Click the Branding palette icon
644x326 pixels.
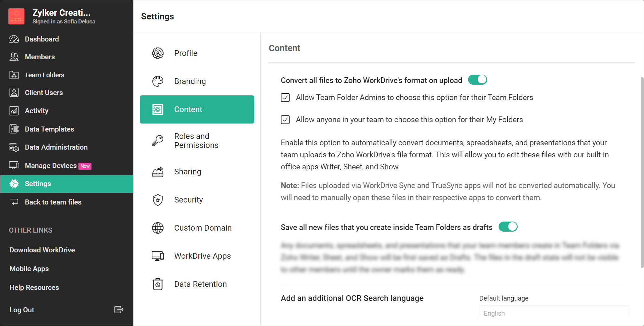[x=158, y=81]
